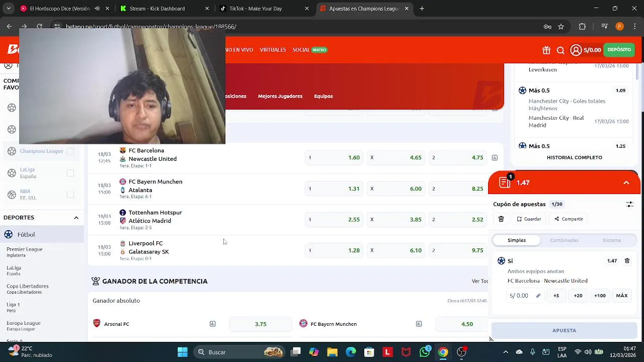Click the pencil edit stake icon
This screenshot has height=362, width=644.
click(x=538, y=296)
